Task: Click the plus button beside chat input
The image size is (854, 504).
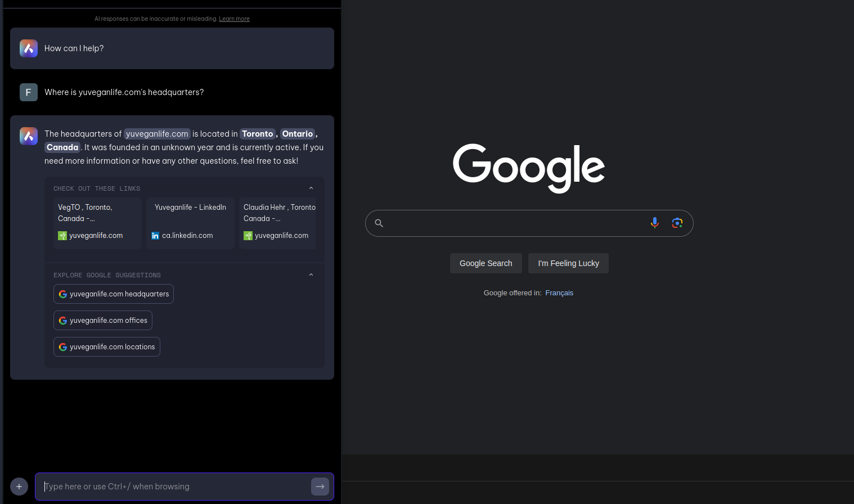Action: 19,487
